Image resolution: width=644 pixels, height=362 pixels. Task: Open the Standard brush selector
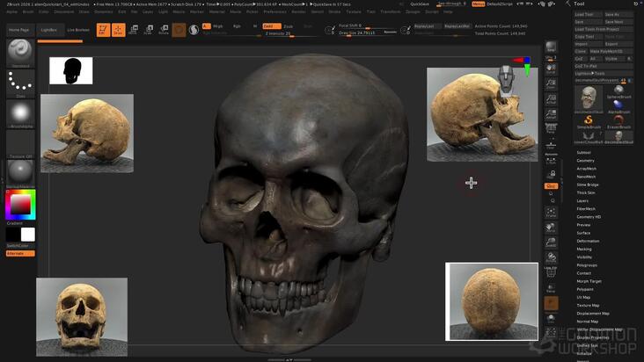tap(20, 54)
